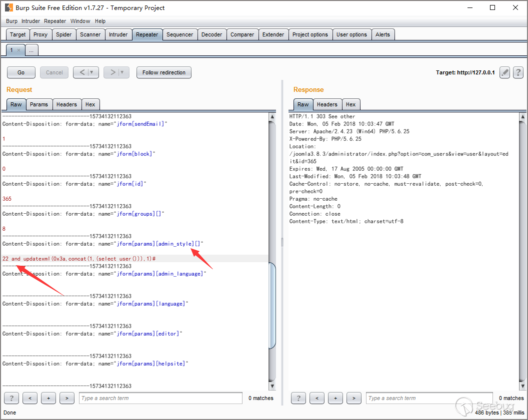
Task: Click request pane scroll up arrow
Action: [x=272, y=116]
